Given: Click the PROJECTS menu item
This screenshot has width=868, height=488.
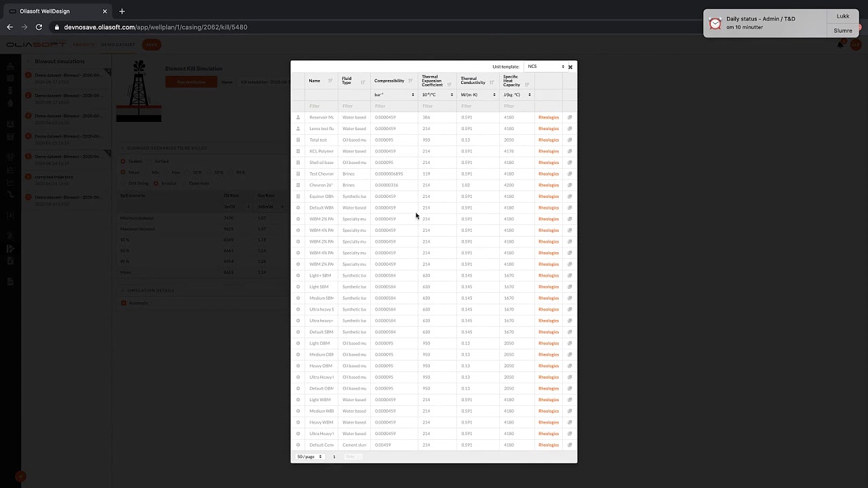Looking at the screenshot, I should (83, 45).
